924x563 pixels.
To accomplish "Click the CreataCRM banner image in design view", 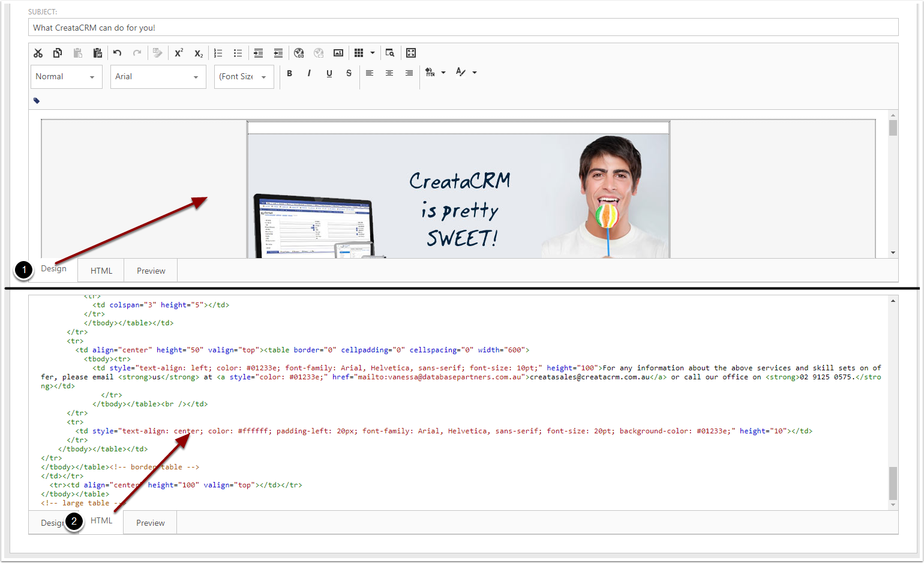I will (x=459, y=196).
